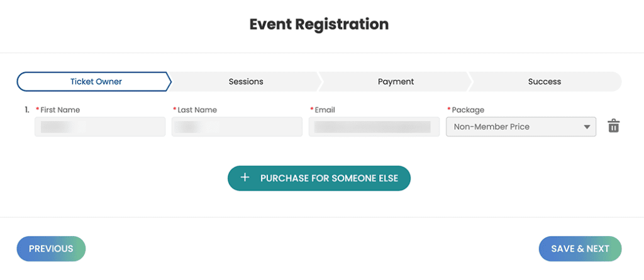Focus the Last Name input field
644x280 pixels.
tap(237, 127)
